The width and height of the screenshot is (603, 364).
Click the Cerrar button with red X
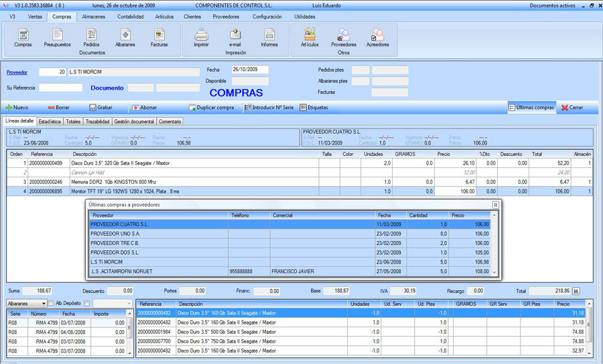coord(572,108)
